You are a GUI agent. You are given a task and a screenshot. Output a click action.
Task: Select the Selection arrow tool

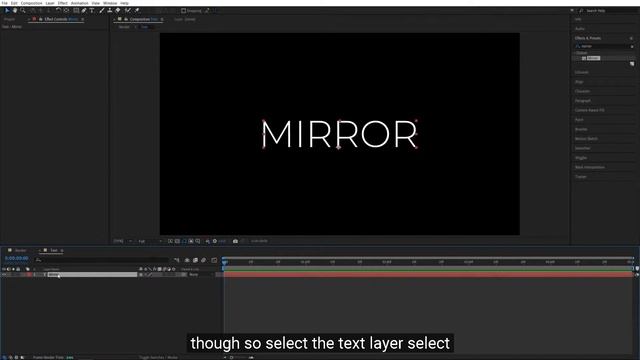(x=7, y=11)
